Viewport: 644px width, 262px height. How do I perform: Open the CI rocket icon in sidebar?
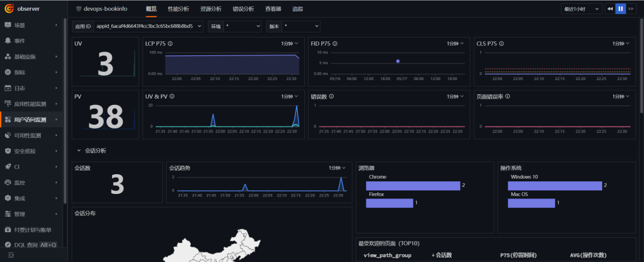click(8, 167)
